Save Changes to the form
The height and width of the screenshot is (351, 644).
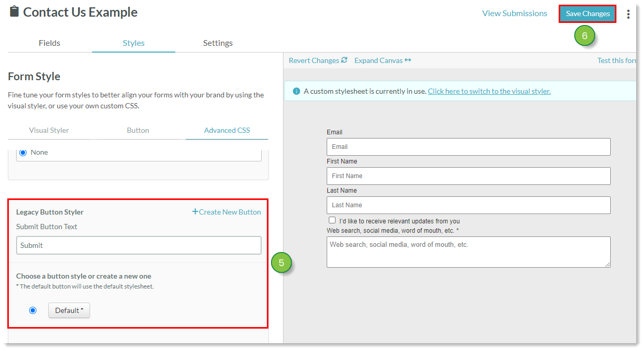pyautogui.click(x=588, y=14)
